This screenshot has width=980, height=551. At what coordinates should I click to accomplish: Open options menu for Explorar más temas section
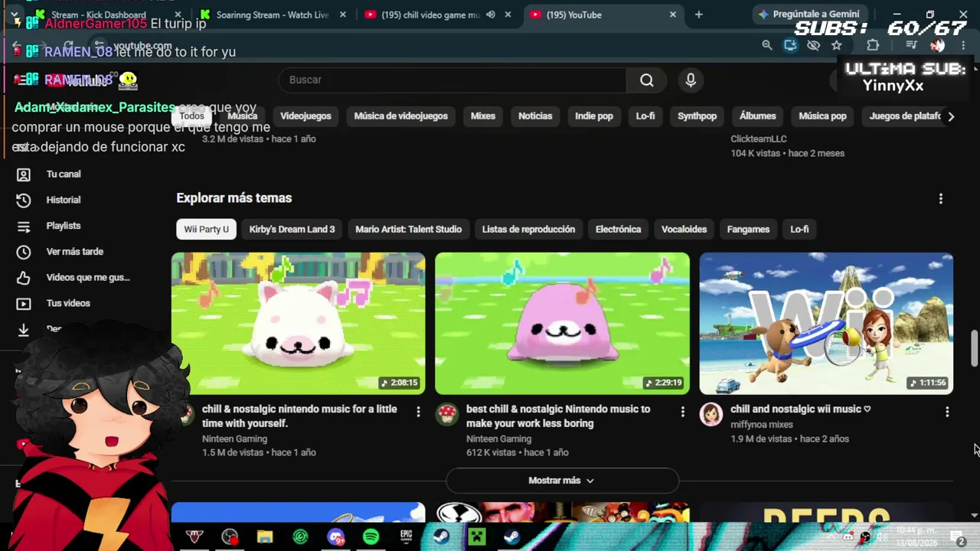941,199
